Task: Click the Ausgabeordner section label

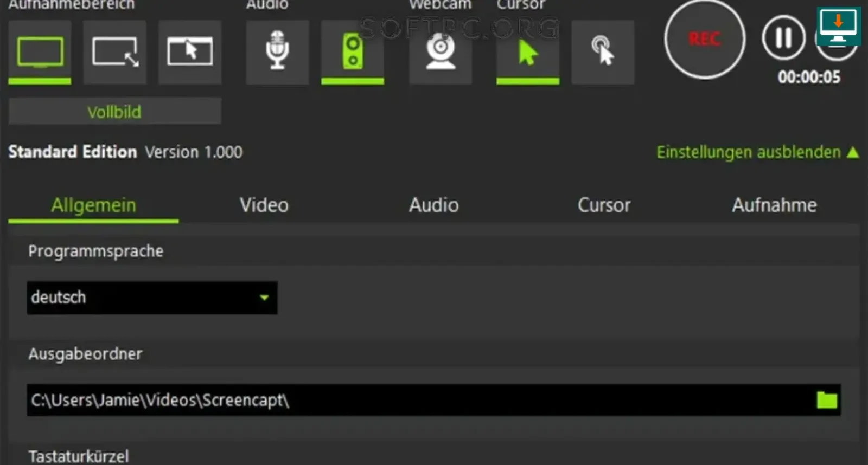Action: pyautogui.click(x=85, y=354)
